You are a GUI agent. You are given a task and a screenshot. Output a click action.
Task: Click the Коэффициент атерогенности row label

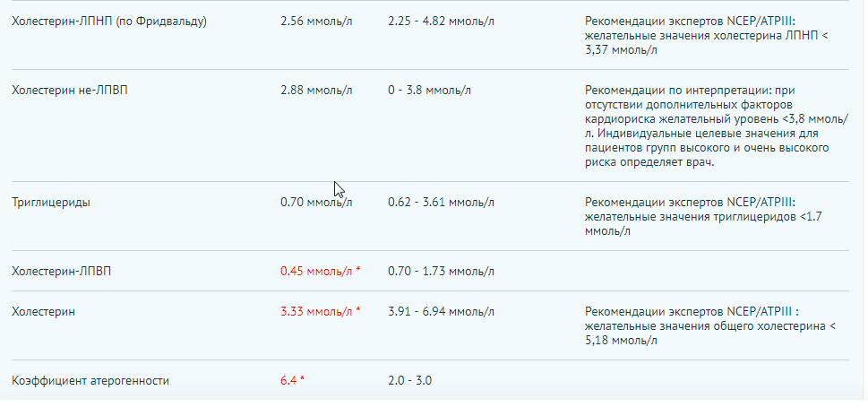point(90,381)
